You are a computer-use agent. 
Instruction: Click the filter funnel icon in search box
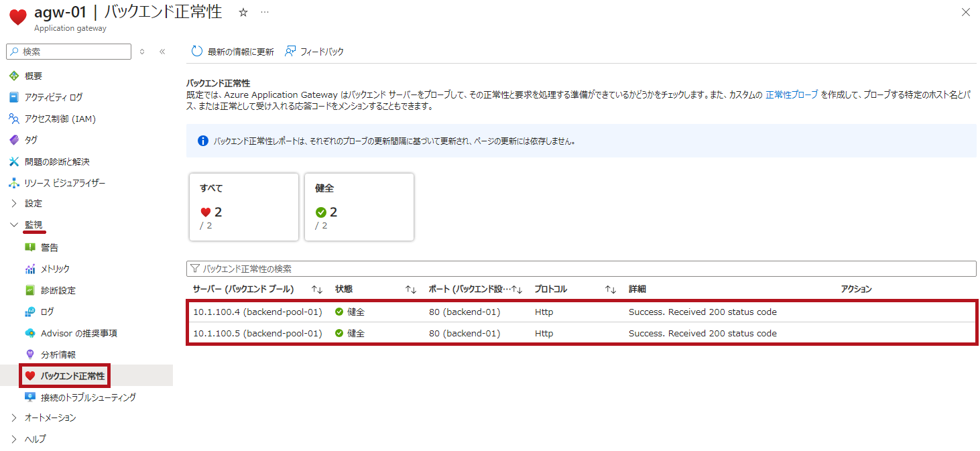point(195,269)
